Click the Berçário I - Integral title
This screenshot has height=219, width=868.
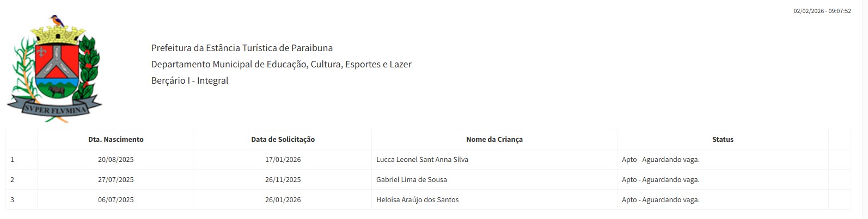click(190, 80)
